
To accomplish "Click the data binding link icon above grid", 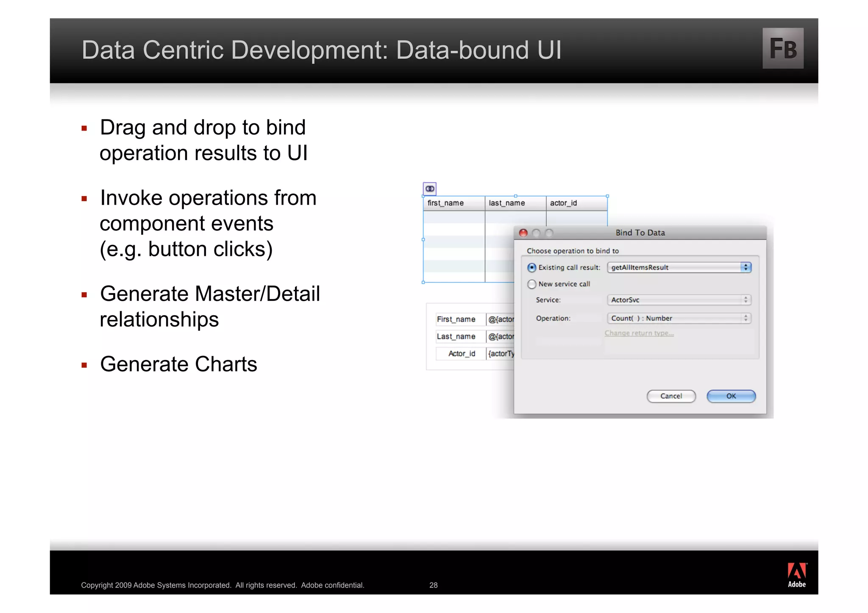I will pyautogui.click(x=430, y=189).
